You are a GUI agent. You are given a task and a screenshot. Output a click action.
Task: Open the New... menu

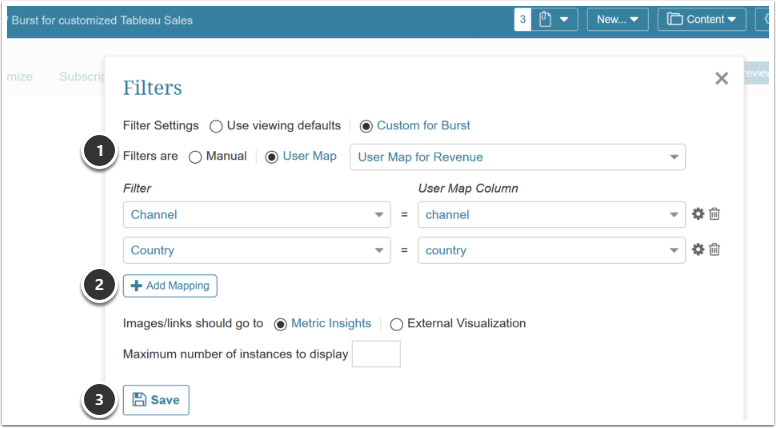pos(618,20)
